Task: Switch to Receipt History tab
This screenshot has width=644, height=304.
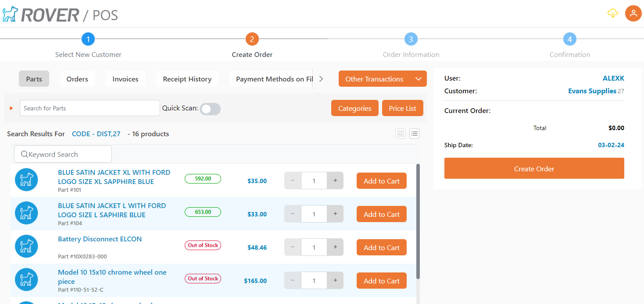Action: (187, 79)
